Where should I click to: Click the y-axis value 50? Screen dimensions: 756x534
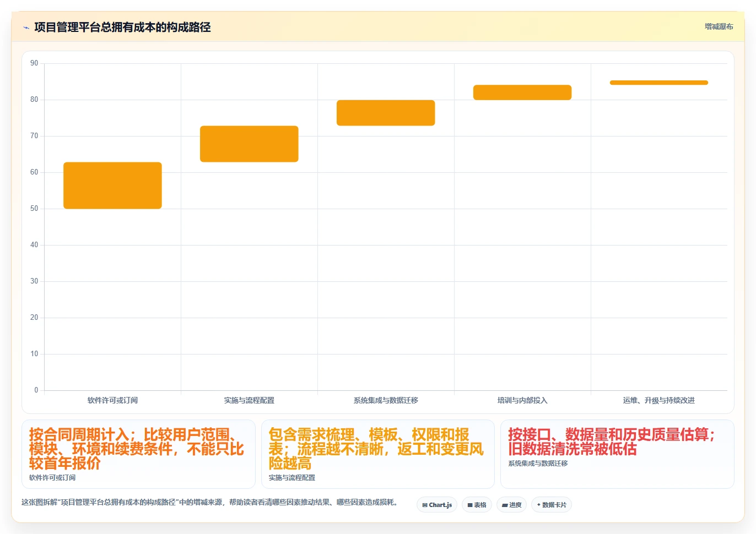(34, 209)
